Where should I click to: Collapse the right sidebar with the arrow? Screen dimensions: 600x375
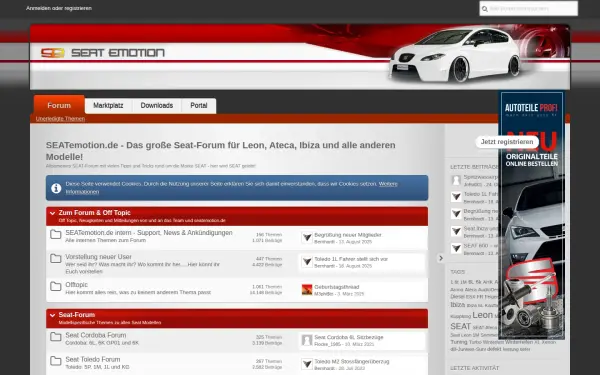pyautogui.click(x=441, y=258)
